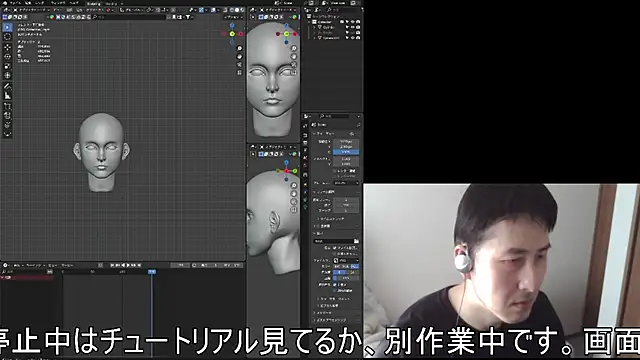
Task: Select the Move tool in left toolbar
Action: click(x=7, y=47)
